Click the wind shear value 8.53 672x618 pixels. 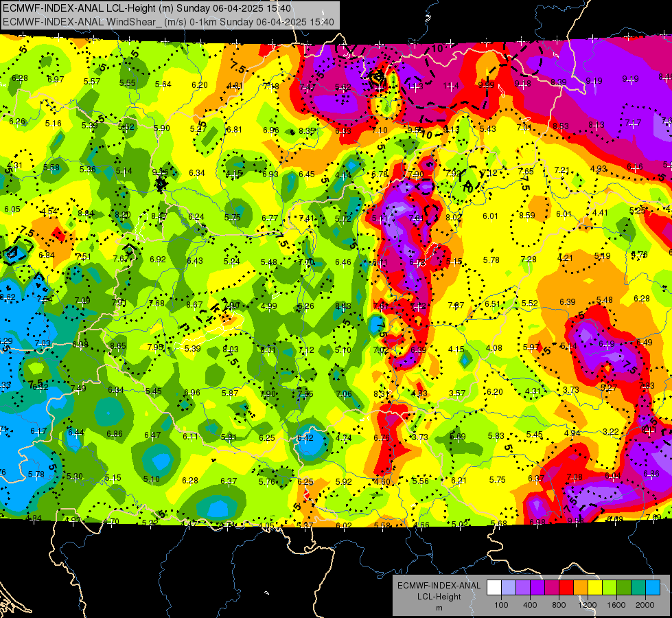561,126
